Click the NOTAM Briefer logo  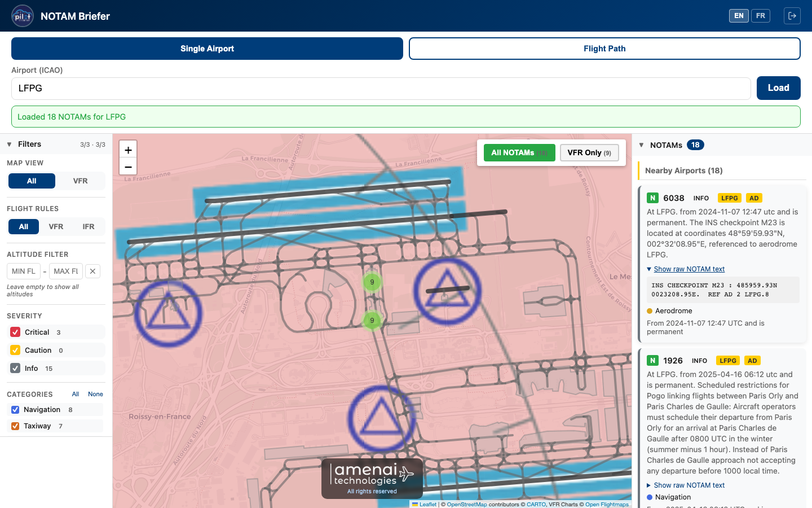(22, 15)
